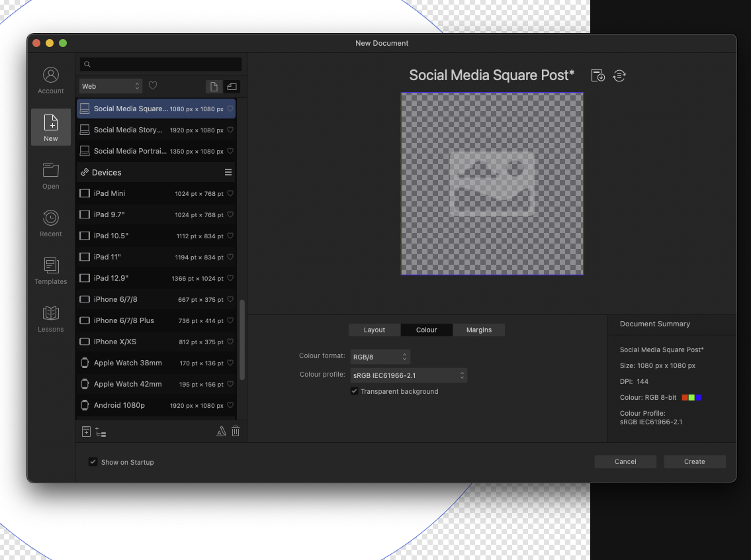Select landscape orientation icon

coord(232,87)
